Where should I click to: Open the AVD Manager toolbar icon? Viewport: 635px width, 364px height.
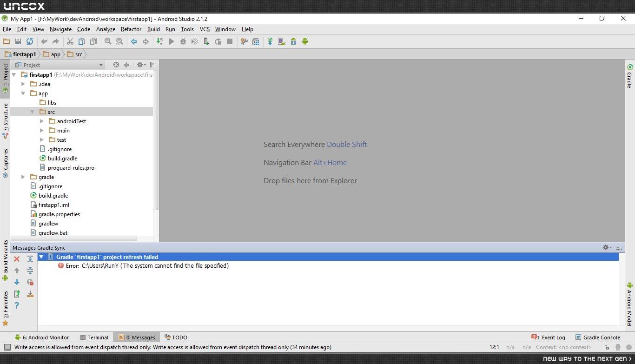pyautogui.click(x=282, y=41)
